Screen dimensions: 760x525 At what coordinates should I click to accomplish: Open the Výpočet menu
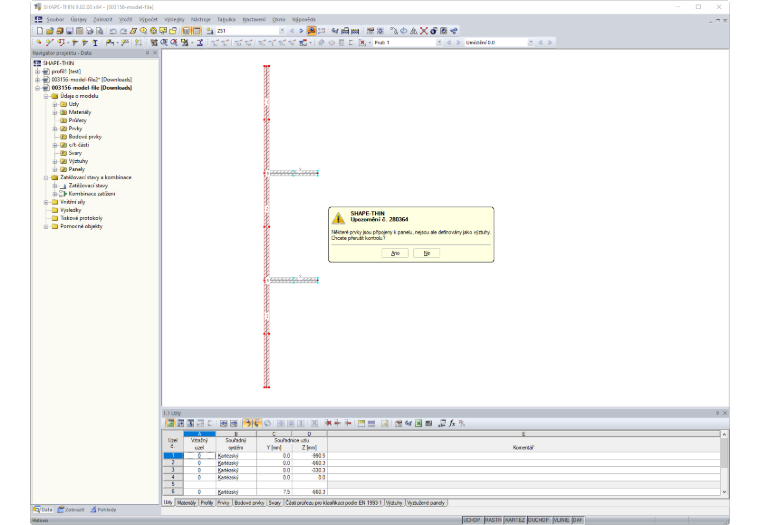point(148,19)
